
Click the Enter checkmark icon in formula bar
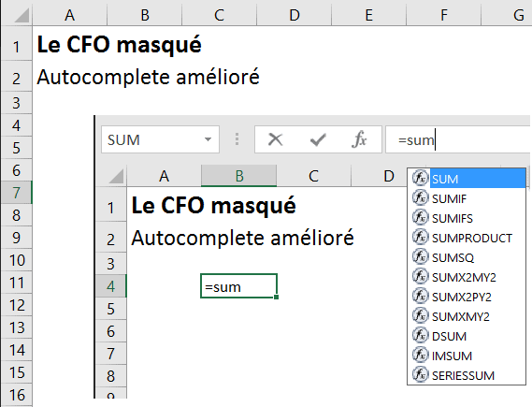(x=318, y=139)
